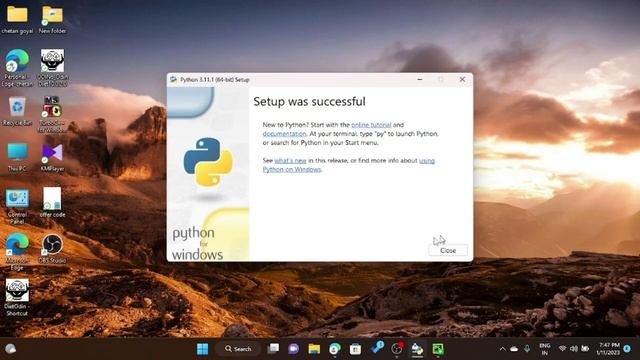Select the offer code file icon

tap(52, 202)
